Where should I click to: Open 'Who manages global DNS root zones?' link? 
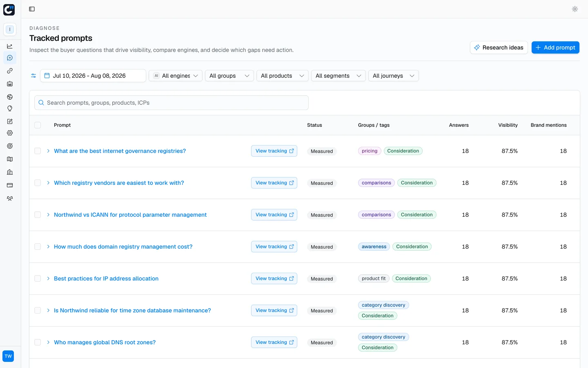click(105, 342)
